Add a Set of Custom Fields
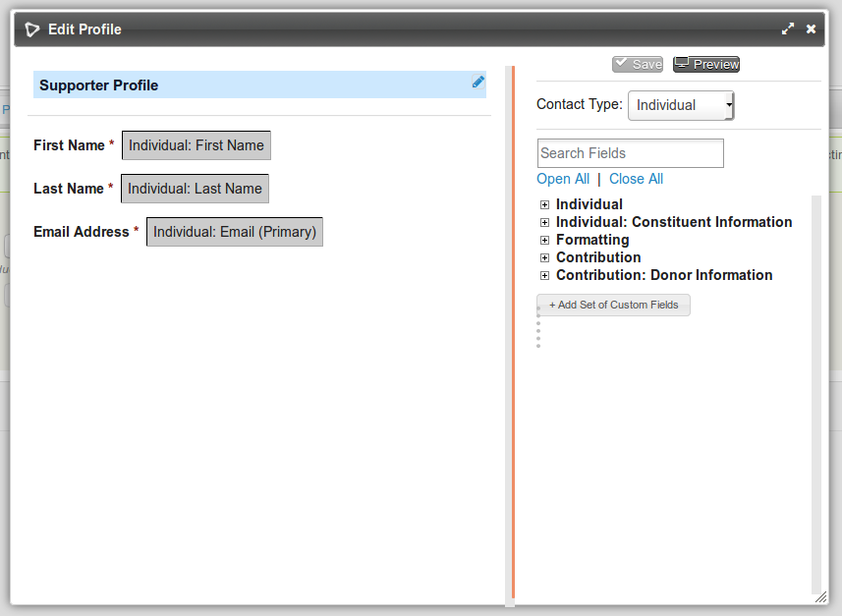Viewport: 842px width, 616px height. [x=613, y=305]
